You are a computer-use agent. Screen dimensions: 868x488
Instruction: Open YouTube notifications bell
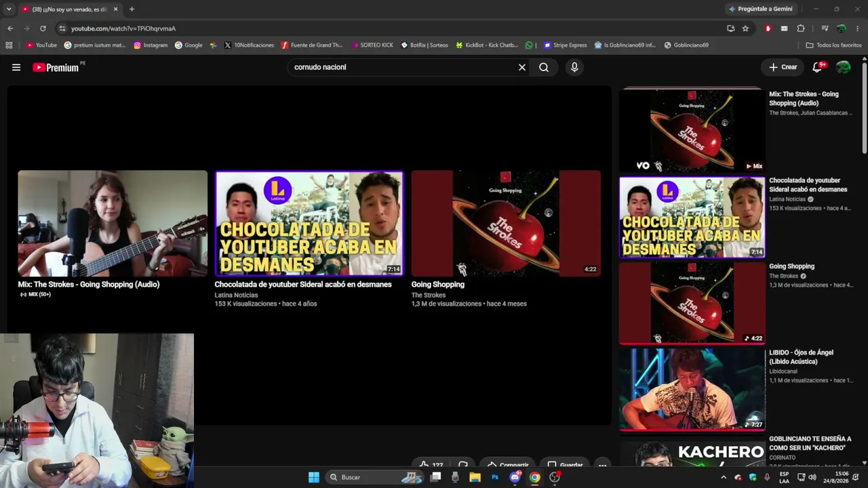coord(817,67)
